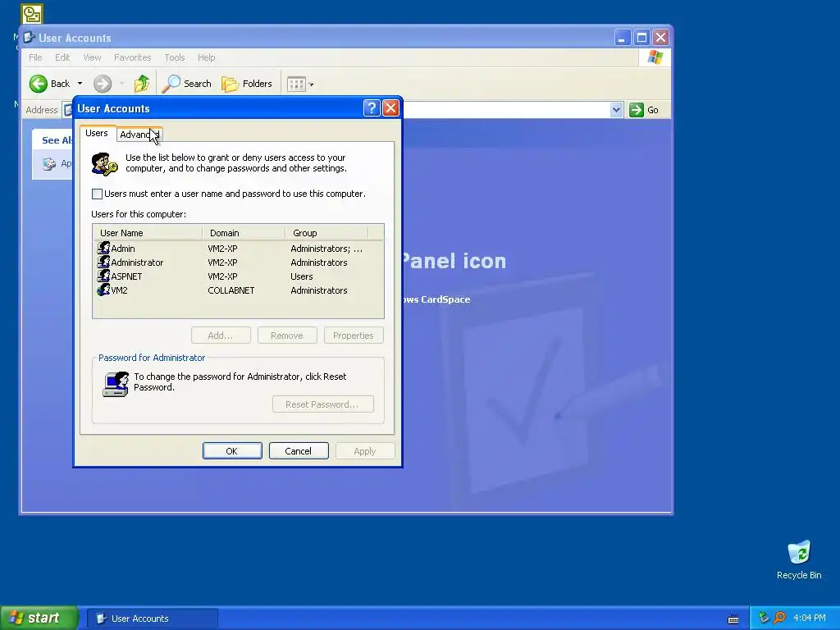Click COLLABNET domain cell

click(x=231, y=290)
